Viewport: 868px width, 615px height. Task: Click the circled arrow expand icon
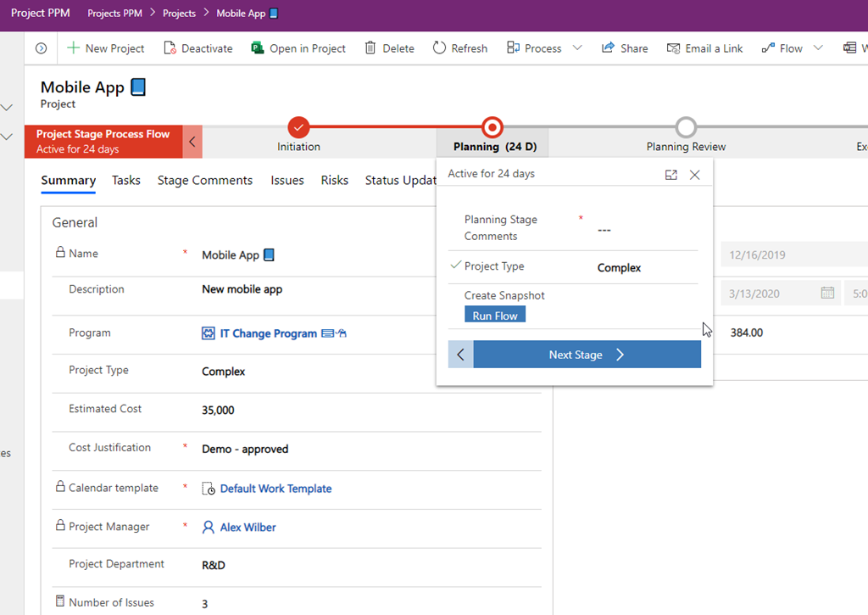point(41,48)
